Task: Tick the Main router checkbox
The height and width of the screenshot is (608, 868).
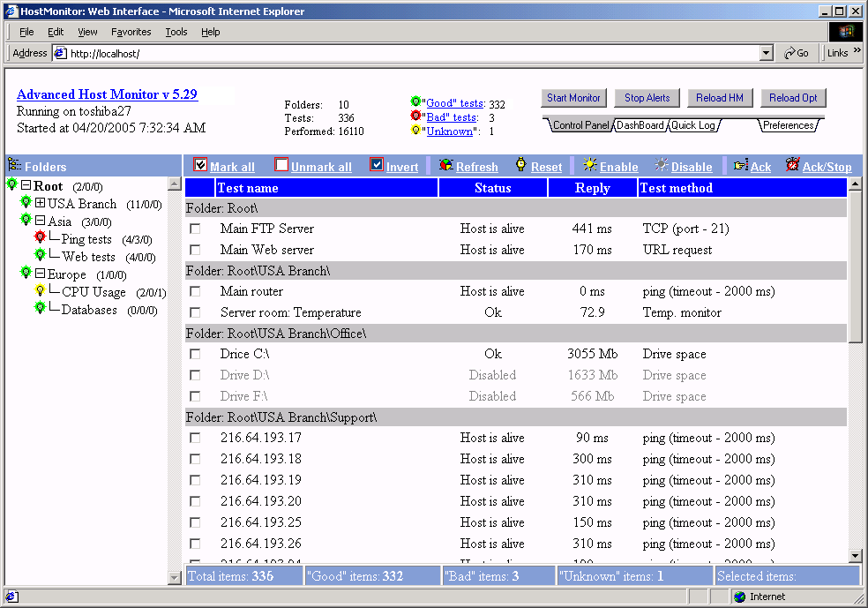Action: click(x=195, y=291)
